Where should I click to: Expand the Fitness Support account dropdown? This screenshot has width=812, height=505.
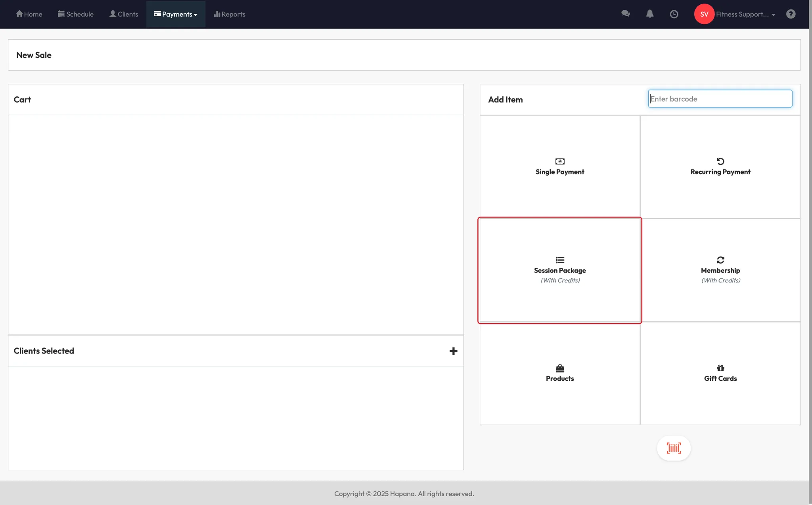point(745,14)
